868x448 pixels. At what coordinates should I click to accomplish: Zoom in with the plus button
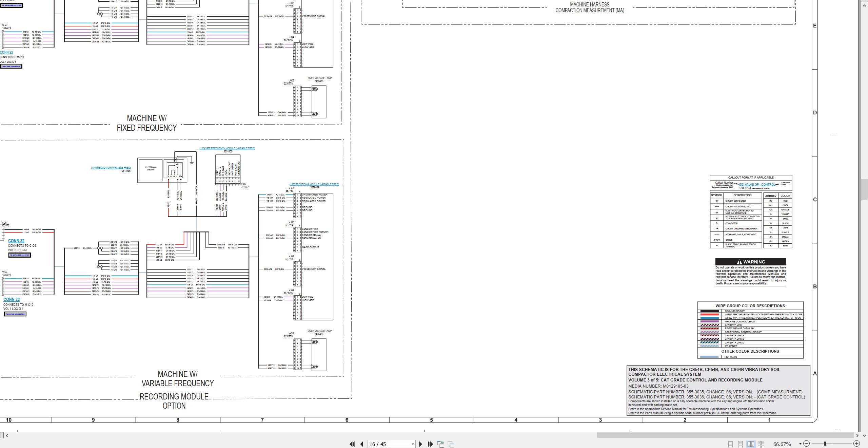point(856,444)
